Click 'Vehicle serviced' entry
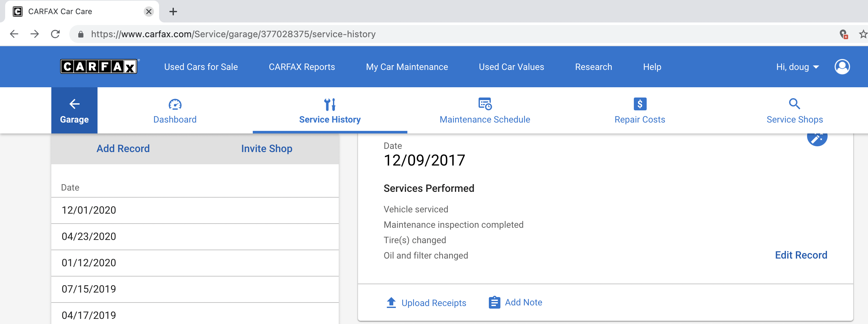This screenshot has width=868, height=324. coord(415,209)
